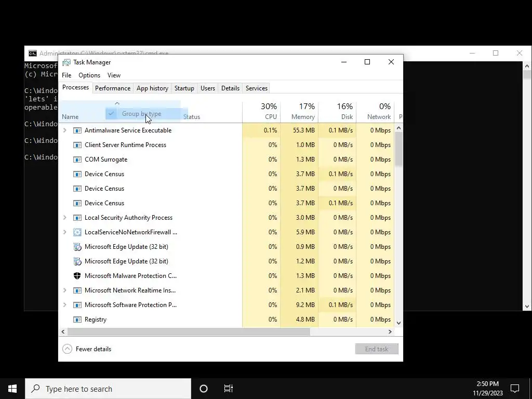Image resolution: width=532 pixels, height=399 pixels.
Task: Switch to the Details tab
Action: point(230,88)
